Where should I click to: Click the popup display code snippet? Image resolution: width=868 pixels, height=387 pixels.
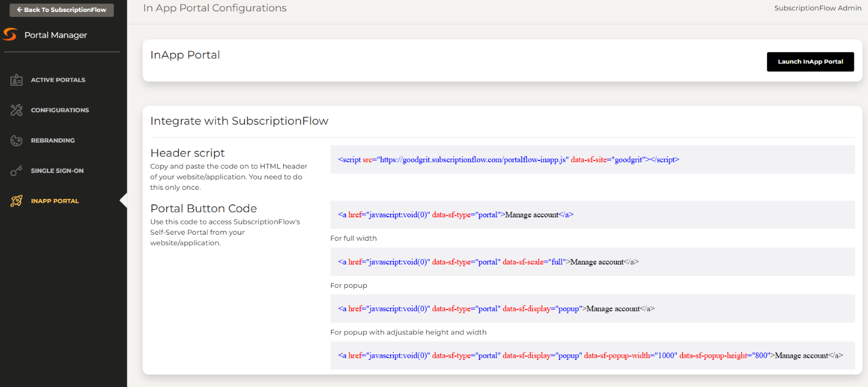pyautogui.click(x=592, y=308)
